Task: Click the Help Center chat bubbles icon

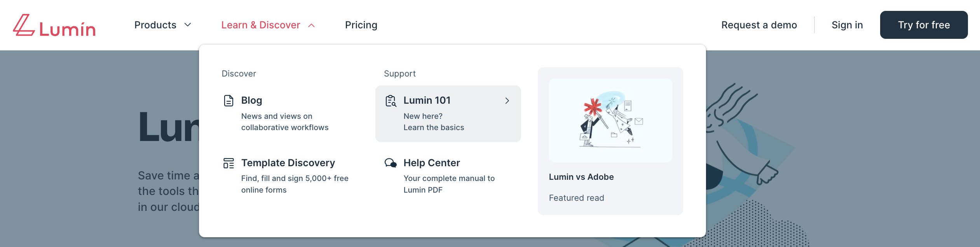Action: click(x=391, y=163)
